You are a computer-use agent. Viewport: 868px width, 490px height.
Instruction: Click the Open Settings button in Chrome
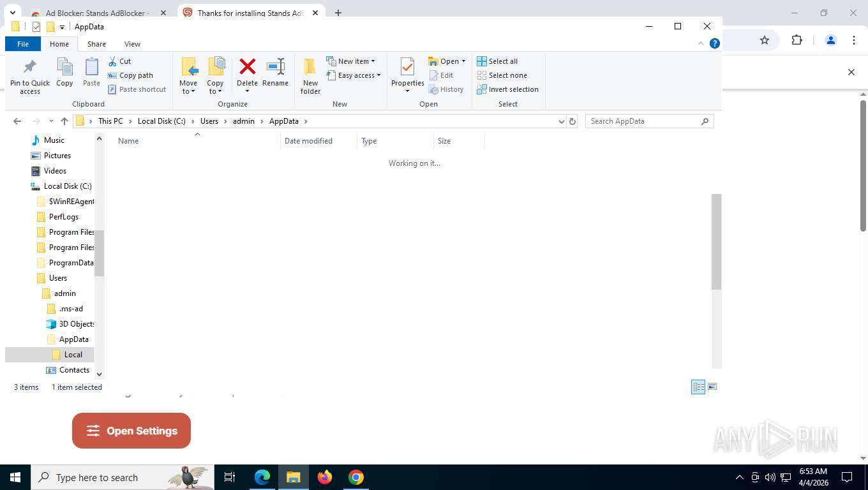click(131, 431)
